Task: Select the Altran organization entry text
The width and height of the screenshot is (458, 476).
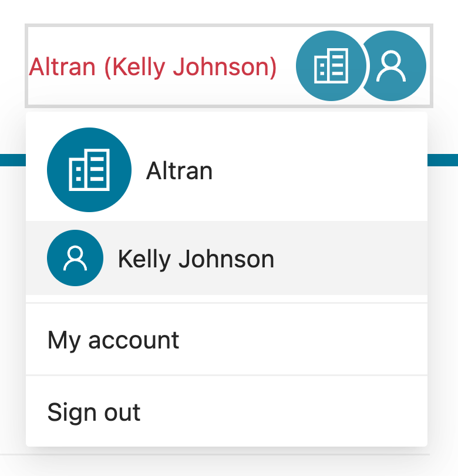Action: 179,171
